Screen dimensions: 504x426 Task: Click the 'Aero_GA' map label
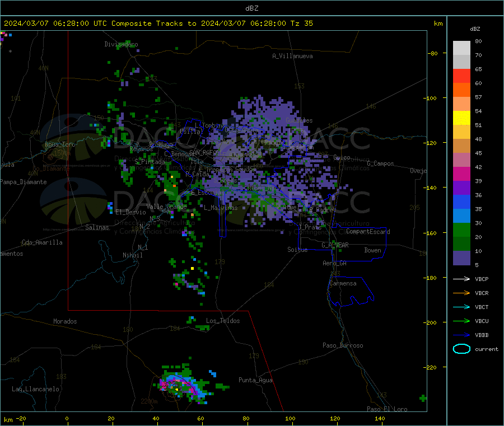click(x=334, y=263)
